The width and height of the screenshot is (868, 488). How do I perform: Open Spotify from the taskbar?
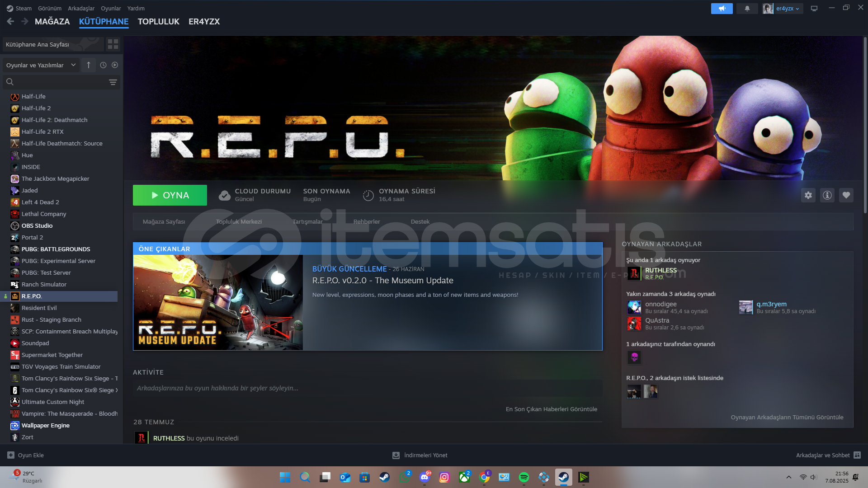pyautogui.click(x=524, y=477)
